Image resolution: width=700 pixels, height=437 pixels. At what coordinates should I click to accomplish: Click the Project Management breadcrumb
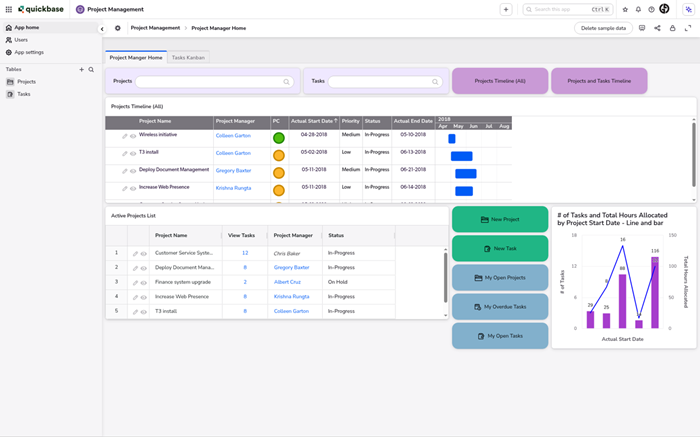click(155, 28)
